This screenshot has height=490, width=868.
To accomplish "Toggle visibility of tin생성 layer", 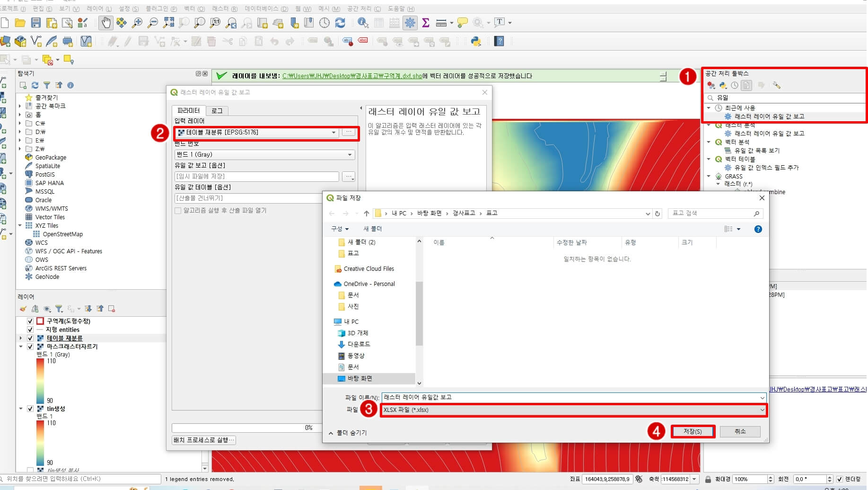I will 30,409.
